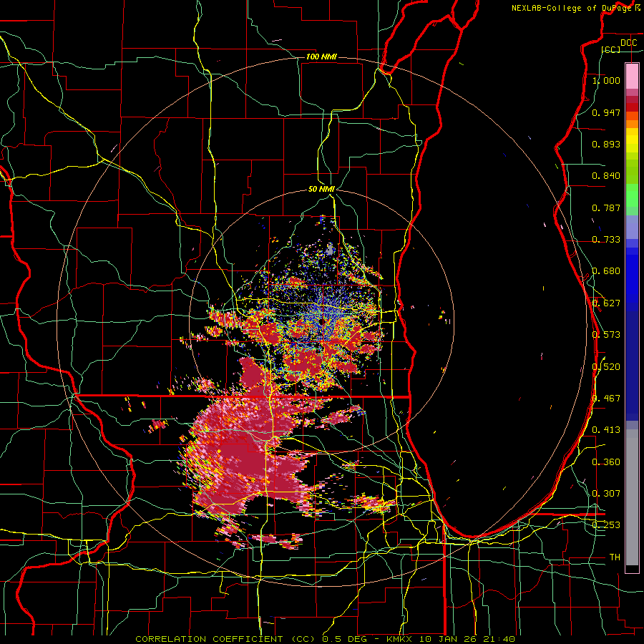
Task: Click the 0.573 legend value
Action: click(606, 335)
